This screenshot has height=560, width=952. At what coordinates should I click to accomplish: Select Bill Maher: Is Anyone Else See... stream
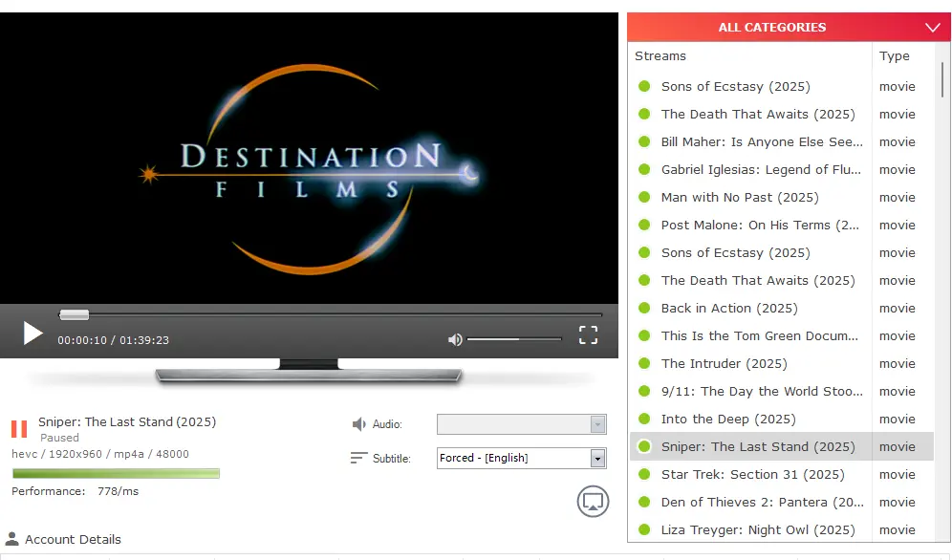762,141
